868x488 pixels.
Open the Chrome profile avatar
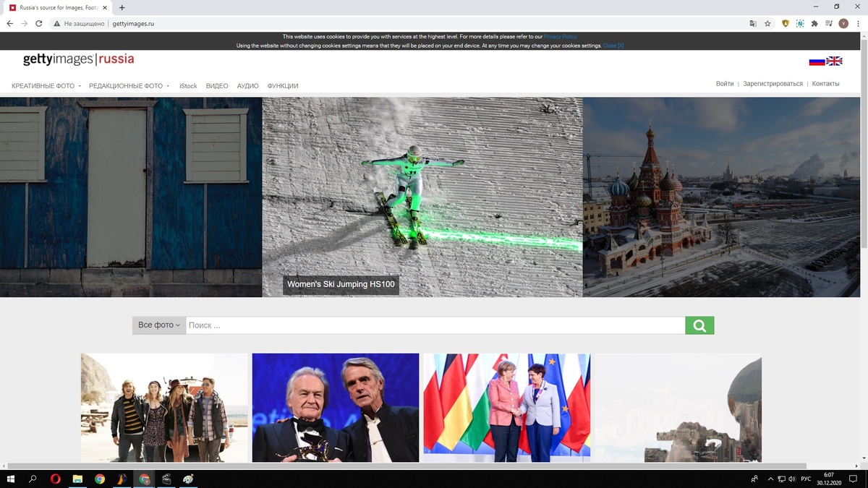(x=843, y=22)
